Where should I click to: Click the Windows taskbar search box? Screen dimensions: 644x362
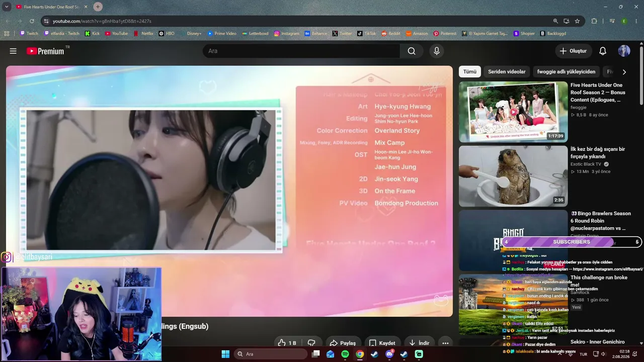click(271, 354)
